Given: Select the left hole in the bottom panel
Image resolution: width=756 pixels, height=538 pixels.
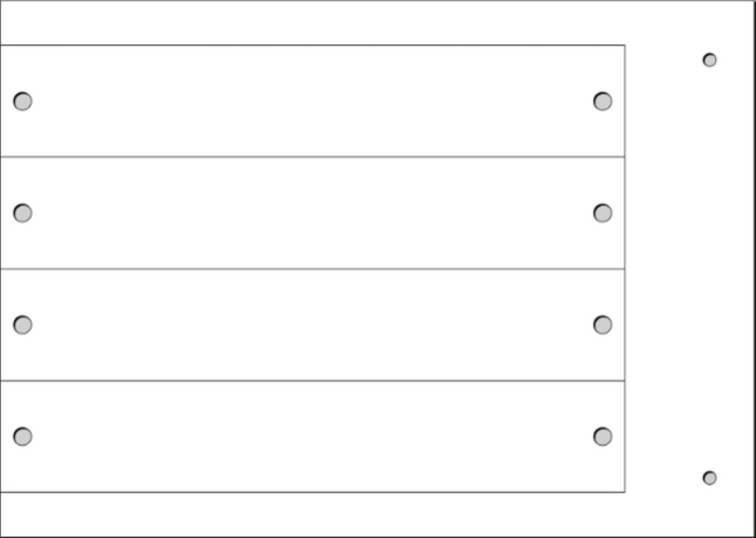Looking at the screenshot, I should [22, 437].
